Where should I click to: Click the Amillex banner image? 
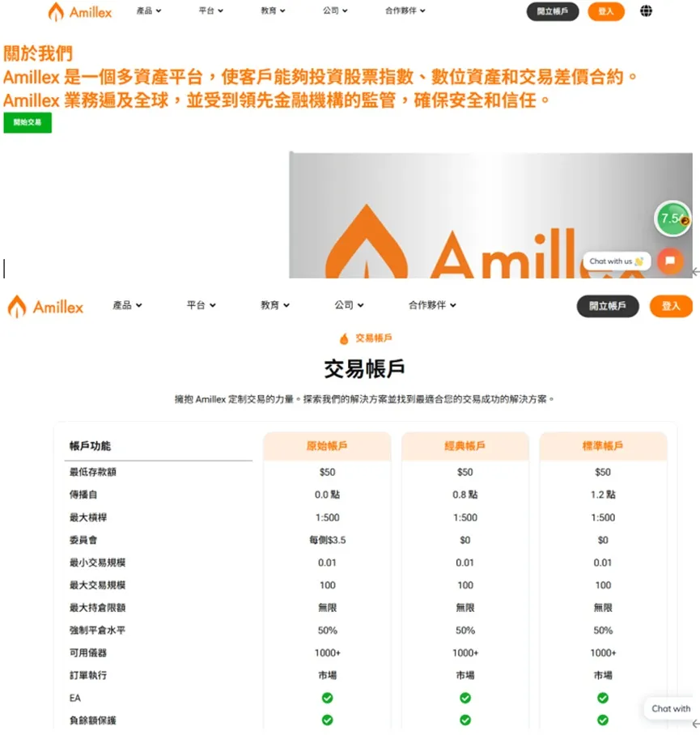point(490,215)
